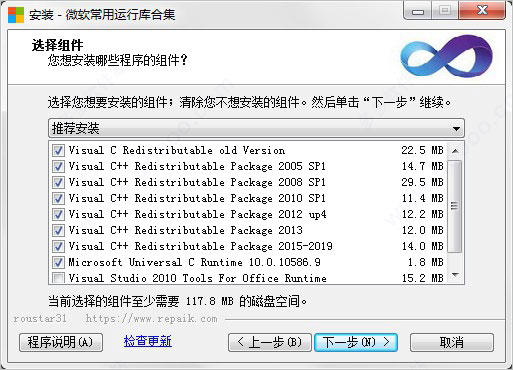Cancel setup with 取消 button

tap(452, 342)
